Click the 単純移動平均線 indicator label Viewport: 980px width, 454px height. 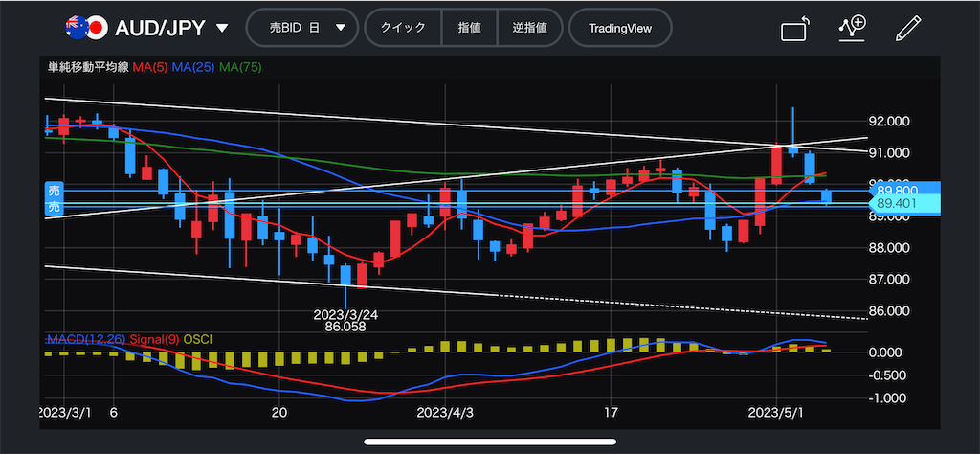pos(89,67)
